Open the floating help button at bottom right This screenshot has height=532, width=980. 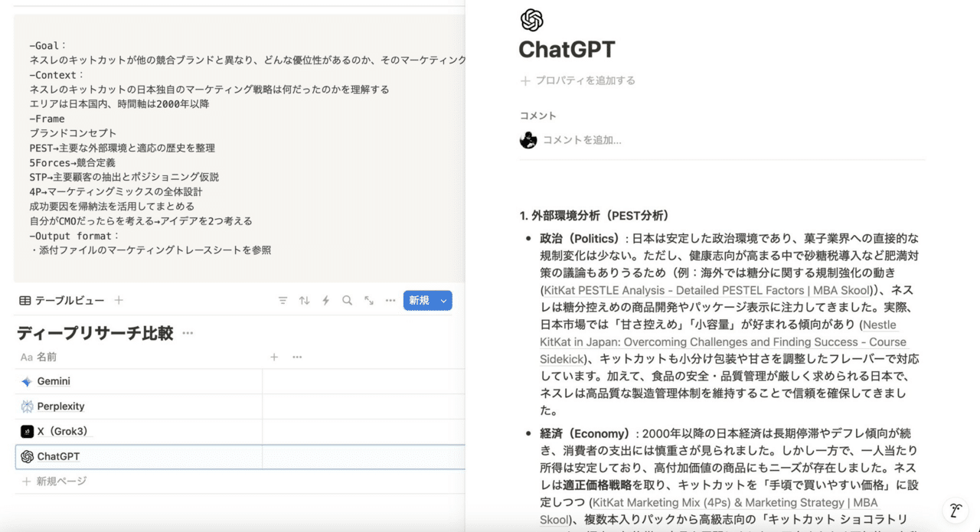pos(955,511)
